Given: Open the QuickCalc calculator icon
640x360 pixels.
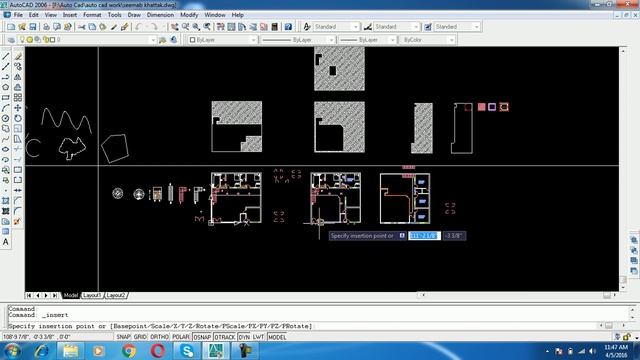Looking at the screenshot, I should pos(275,27).
